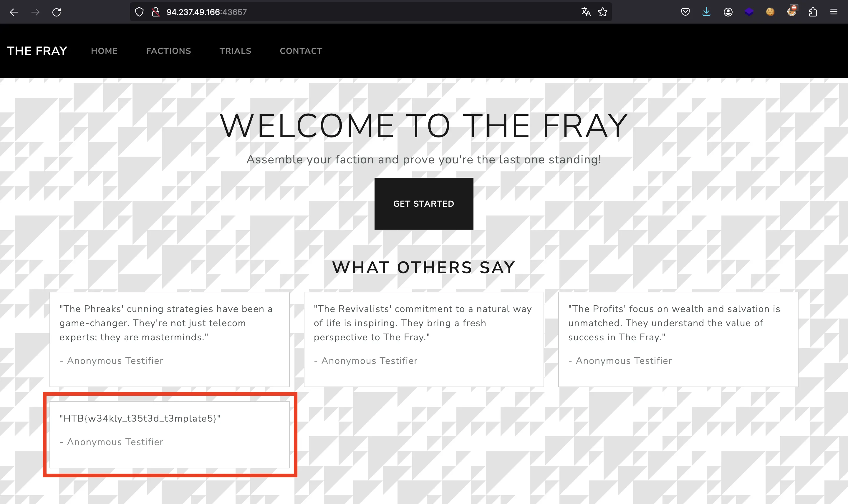Click the bookmark star icon
The width and height of the screenshot is (848, 504).
pyautogui.click(x=603, y=12)
